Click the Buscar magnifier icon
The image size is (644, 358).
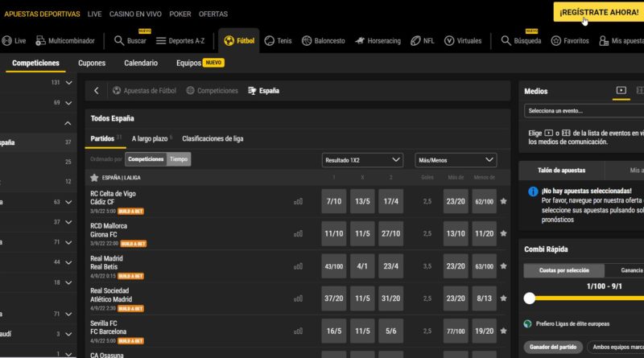coord(118,41)
